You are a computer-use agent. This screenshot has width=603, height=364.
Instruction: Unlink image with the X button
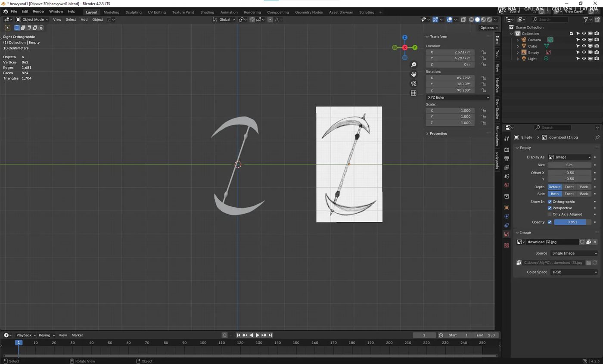click(x=595, y=242)
